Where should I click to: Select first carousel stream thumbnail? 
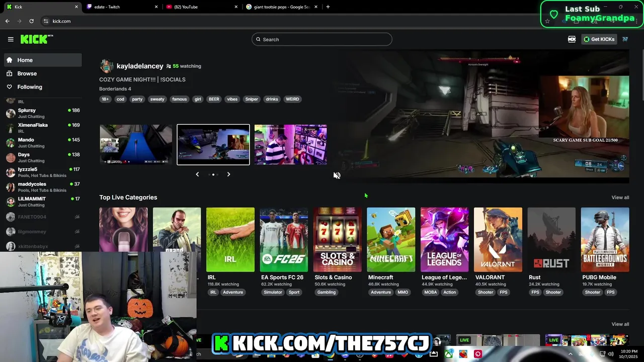136,144
